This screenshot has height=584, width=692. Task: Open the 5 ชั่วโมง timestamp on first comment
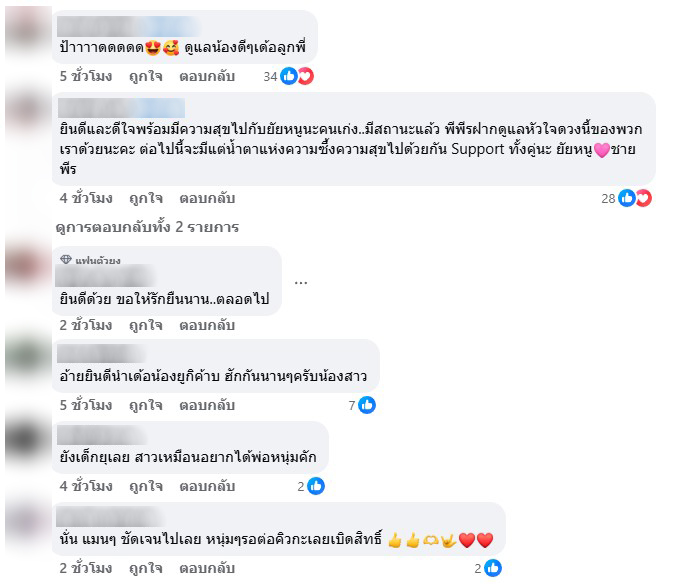[86, 76]
